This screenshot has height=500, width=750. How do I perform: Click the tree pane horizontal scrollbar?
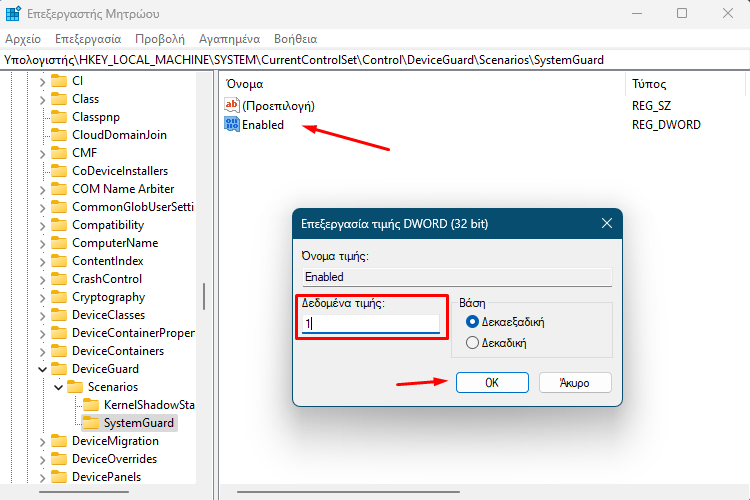[x=84, y=491]
